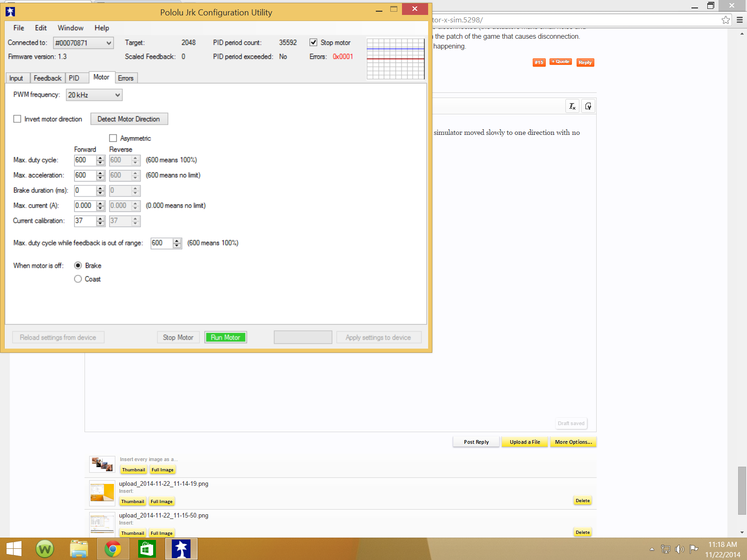Switch to Pololu Jrk taskbar icon
The image size is (747, 560).
pyautogui.click(x=181, y=549)
